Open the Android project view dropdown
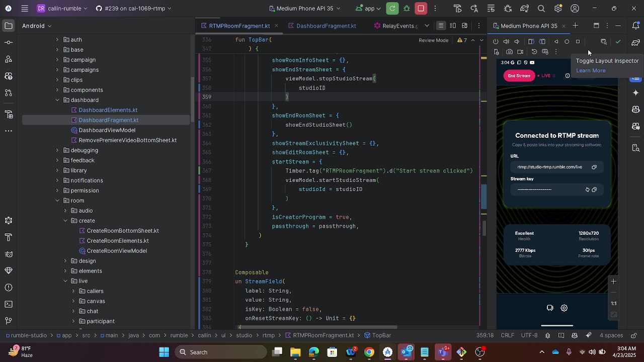Screen dimensions: 644x362 pyautogui.click(x=37, y=26)
